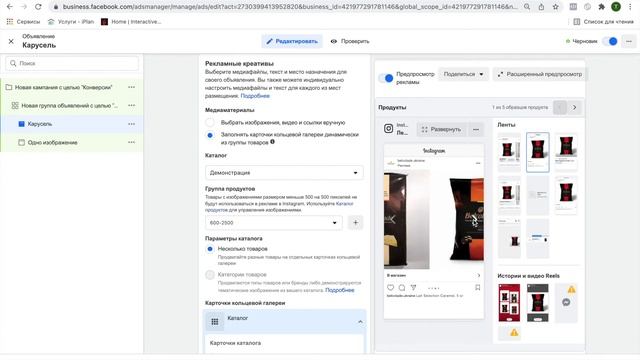This screenshot has width=640, height=360.
Task: Open the Поделиться dropdown
Action: click(x=463, y=74)
